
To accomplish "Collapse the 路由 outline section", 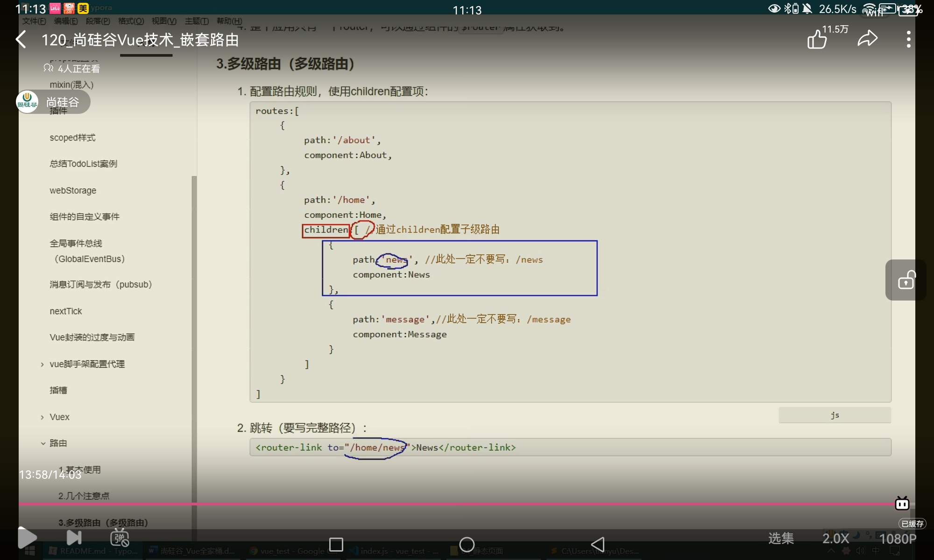I will (43, 443).
